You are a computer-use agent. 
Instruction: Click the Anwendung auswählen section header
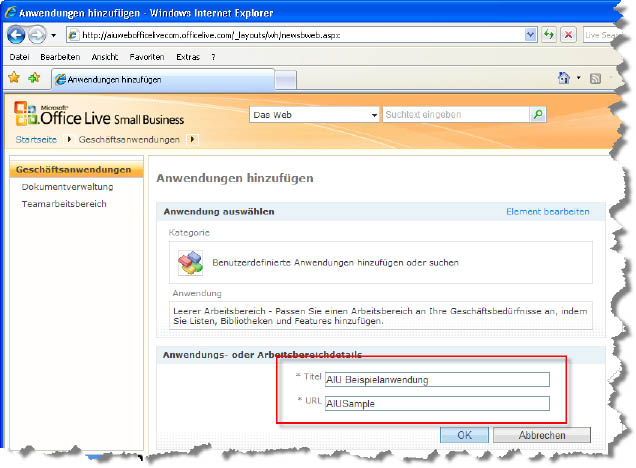pos(219,212)
